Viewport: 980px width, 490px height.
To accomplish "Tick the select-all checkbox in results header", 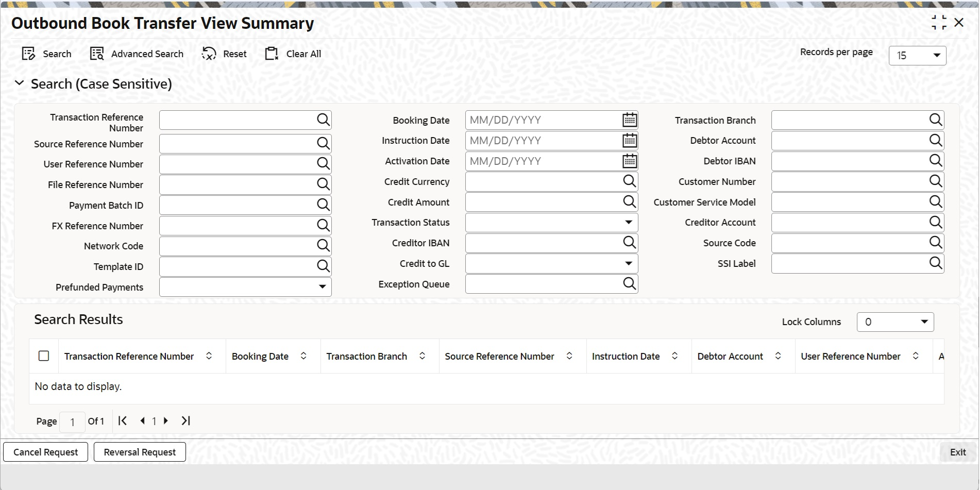I will point(44,356).
